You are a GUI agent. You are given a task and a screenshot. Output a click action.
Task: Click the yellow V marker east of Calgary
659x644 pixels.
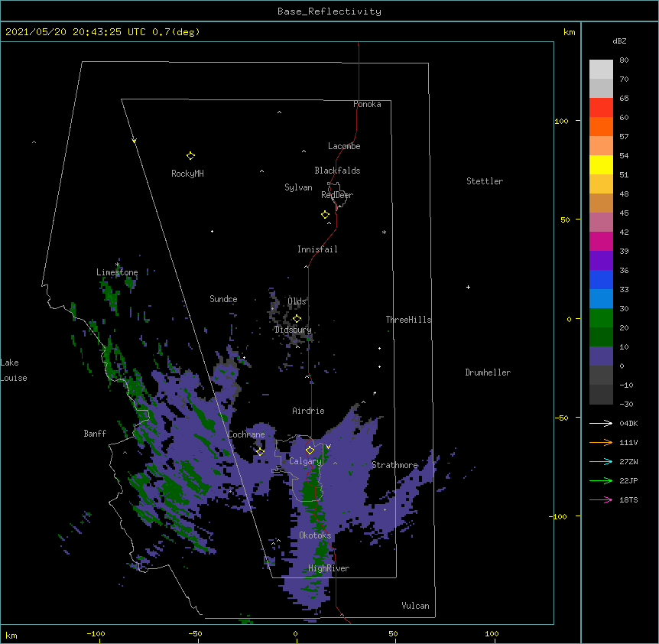coord(328,447)
